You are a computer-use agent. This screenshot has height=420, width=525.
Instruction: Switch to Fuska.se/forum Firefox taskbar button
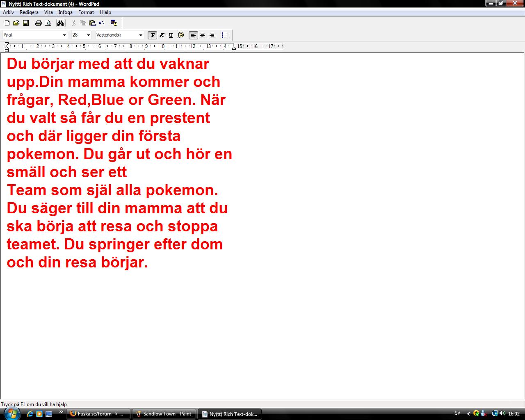[x=98, y=414]
